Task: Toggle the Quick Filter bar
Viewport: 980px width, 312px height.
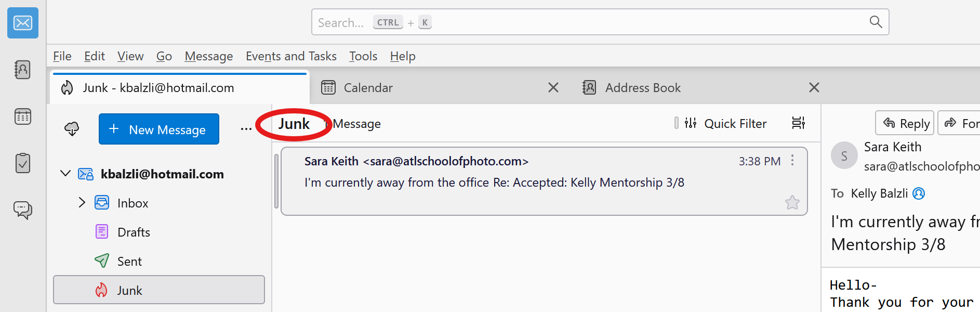Action: tap(725, 123)
